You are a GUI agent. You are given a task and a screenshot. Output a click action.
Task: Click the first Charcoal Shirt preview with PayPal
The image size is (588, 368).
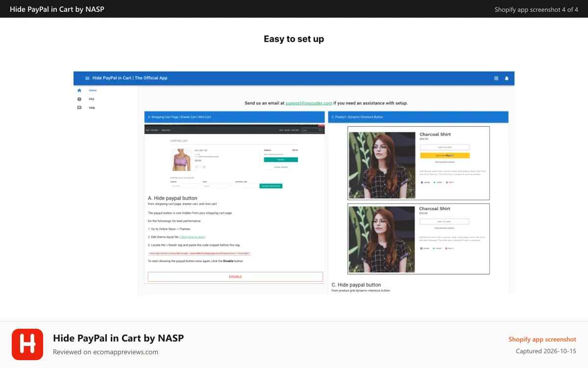click(x=418, y=163)
